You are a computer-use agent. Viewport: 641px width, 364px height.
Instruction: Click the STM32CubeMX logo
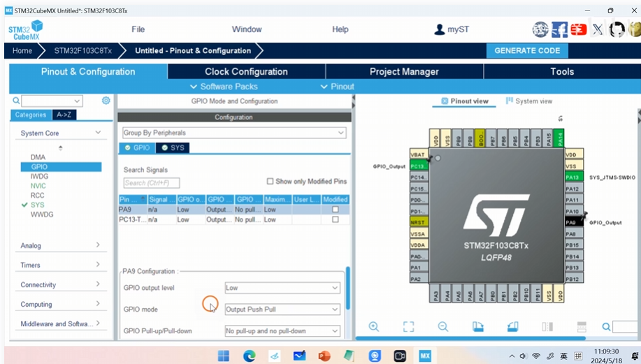(26, 30)
